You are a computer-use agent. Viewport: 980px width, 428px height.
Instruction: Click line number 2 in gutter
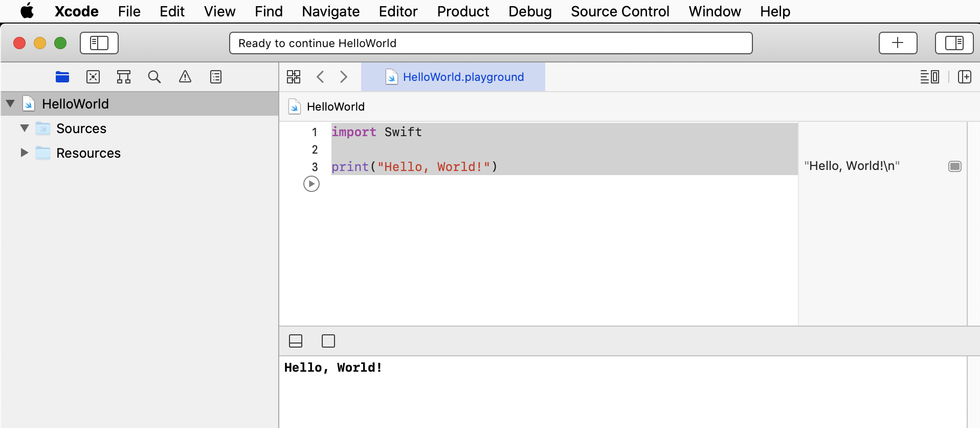[x=315, y=149]
